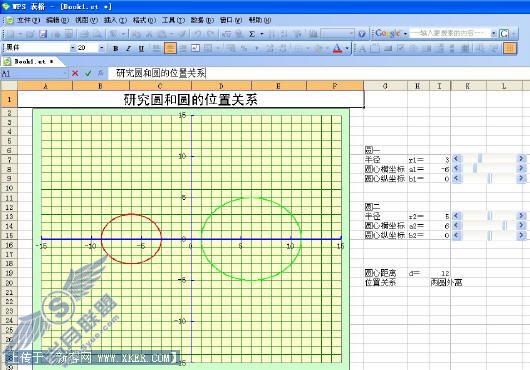Viewport: 530px width, 370px height.
Task: Switch to the Book1.et document tab
Action: [x=31, y=61]
